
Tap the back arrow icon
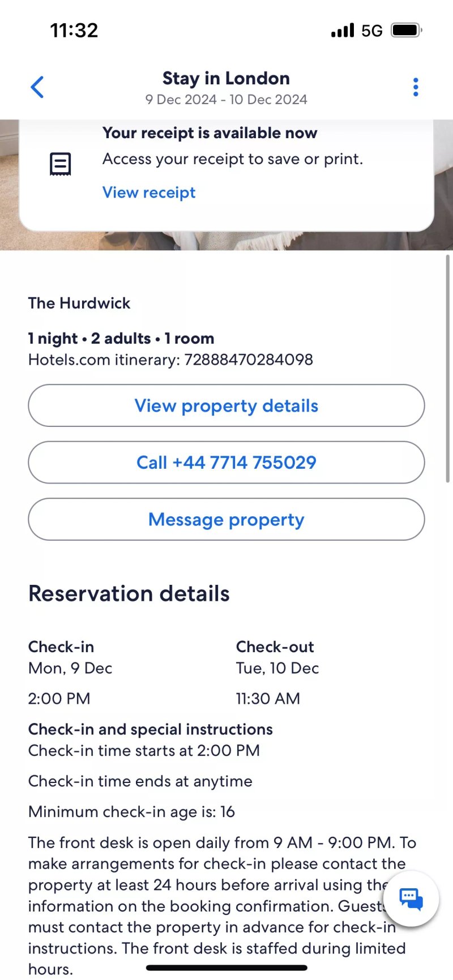point(37,87)
